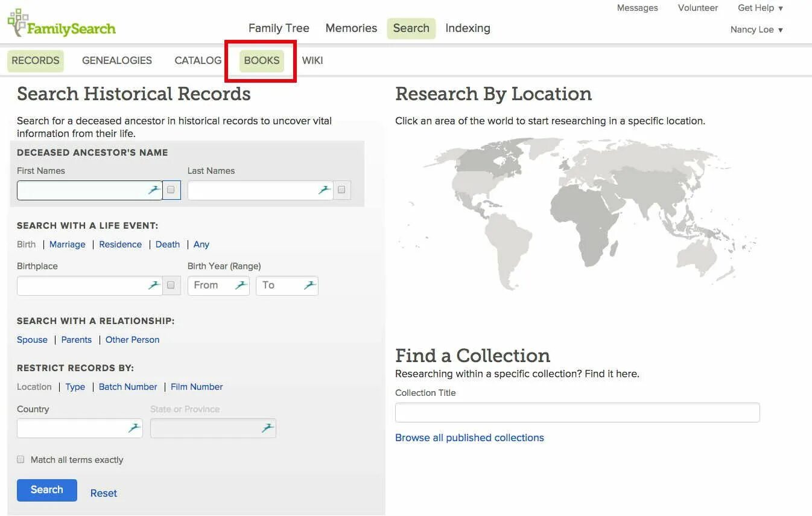Open the Family Tree menu
Screen dimensions: 812x516
click(279, 28)
